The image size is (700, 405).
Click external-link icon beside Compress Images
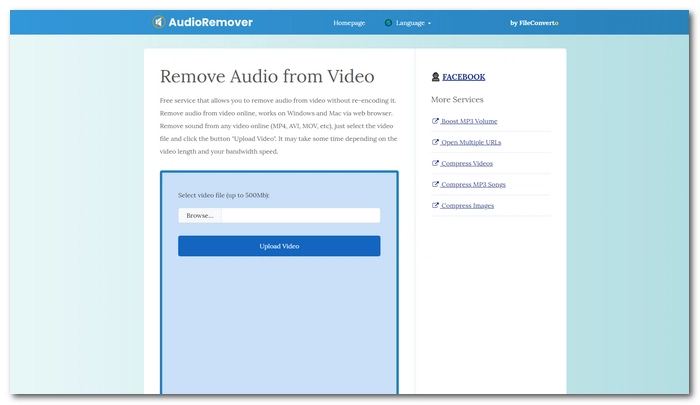(x=435, y=205)
